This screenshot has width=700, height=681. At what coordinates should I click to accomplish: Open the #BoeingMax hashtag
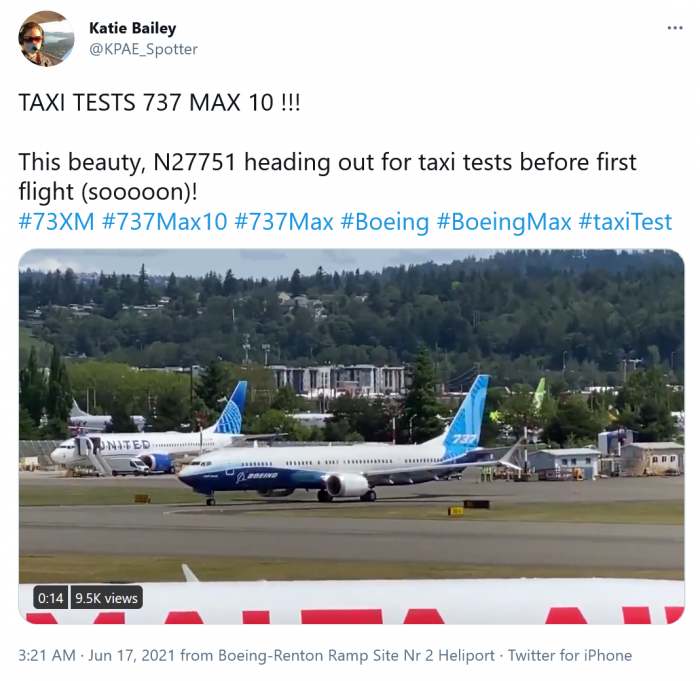click(x=504, y=221)
